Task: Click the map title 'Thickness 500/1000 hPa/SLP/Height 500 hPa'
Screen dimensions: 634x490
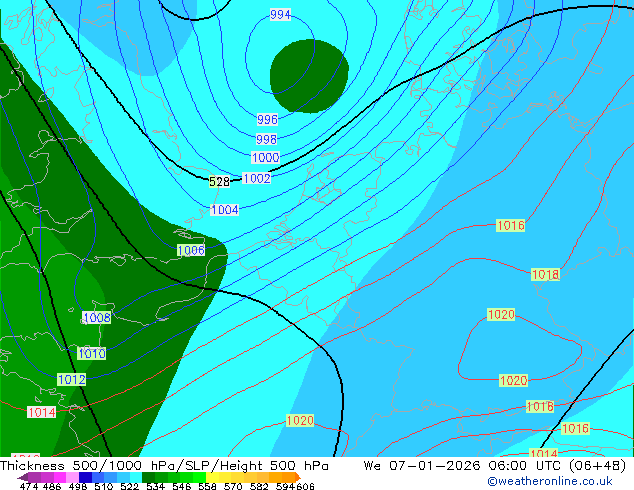Action: pos(164,466)
